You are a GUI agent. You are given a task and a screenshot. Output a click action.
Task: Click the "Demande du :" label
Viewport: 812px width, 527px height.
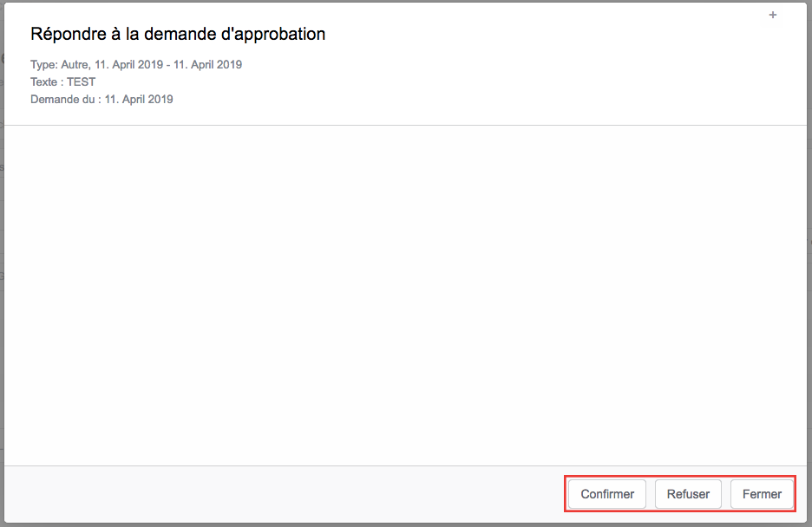tap(66, 100)
